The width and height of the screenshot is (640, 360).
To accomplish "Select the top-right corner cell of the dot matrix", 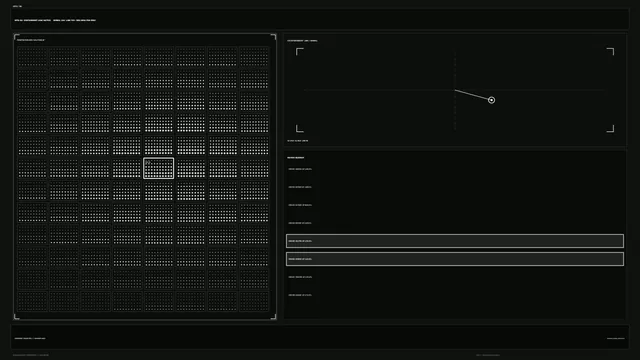I will [x=254, y=57].
